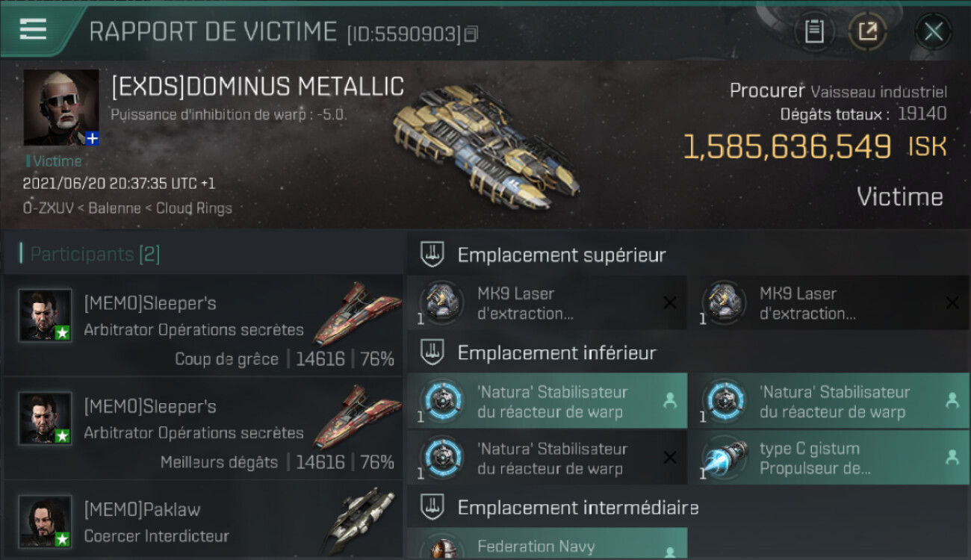Collapse the Emplacement inférieur section
The image size is (971, 560).
click(432, 352)
